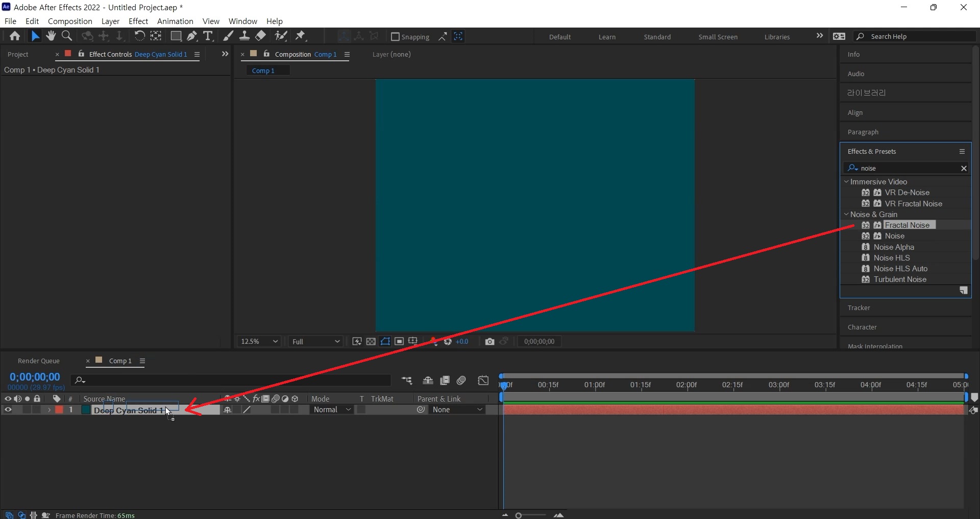980x519 pixels.
Task: Expand the Deep Cyan Solid 1 layer properties
Action: pyautogui.click(x=49, y=410)
